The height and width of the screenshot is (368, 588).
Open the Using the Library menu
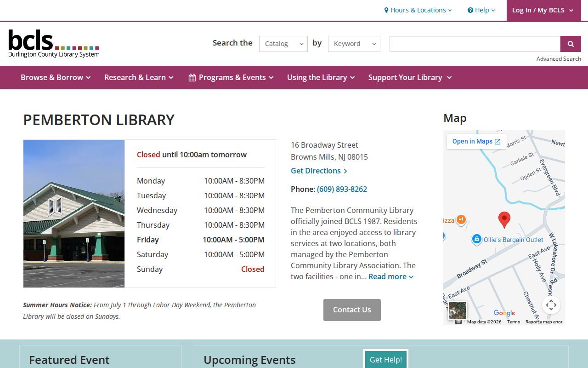321,77
